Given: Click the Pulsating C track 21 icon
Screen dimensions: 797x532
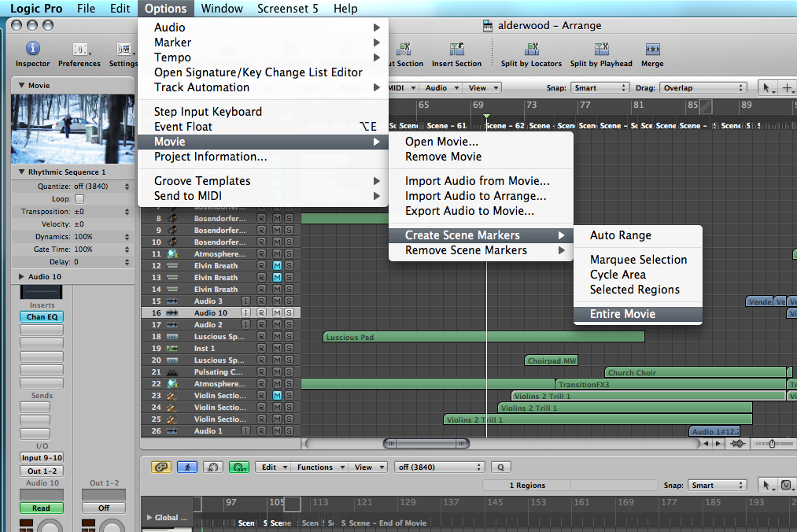Looking at the screenshot, I should click(x=172, y=372).
